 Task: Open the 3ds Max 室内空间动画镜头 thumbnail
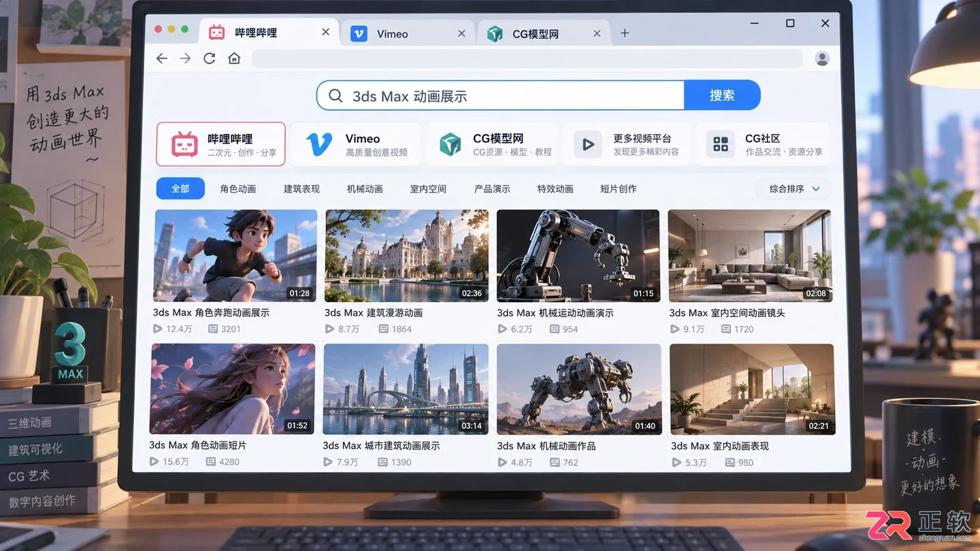pyautogui.click(x=749, y=256)
